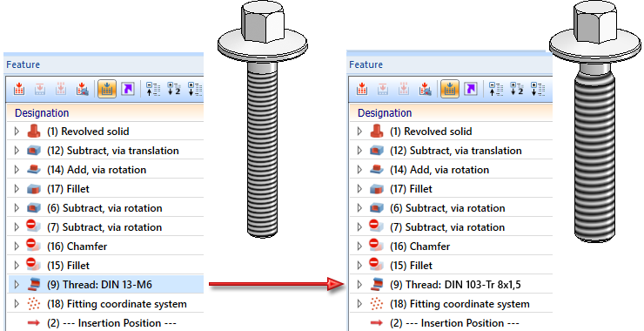Select '(1) Revolved solid' text in right panel
This screenshot has height=331, width=644.
coord(431,132)
